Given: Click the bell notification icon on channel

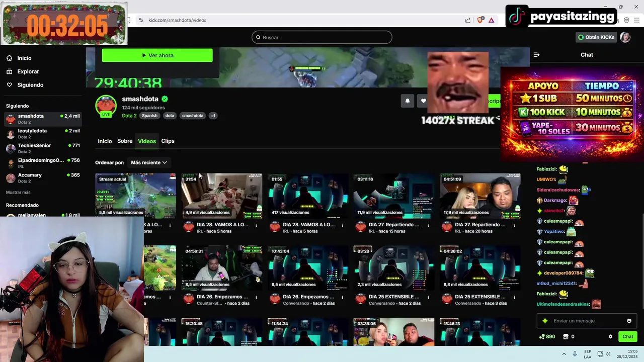Looking at the screenshot, I should pos(408,101).
